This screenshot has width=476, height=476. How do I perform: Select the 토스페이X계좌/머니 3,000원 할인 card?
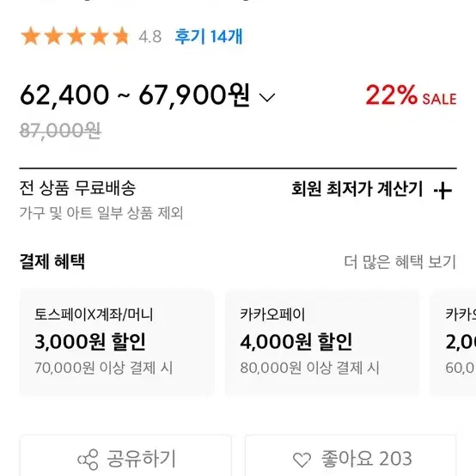tap(117, 343)
